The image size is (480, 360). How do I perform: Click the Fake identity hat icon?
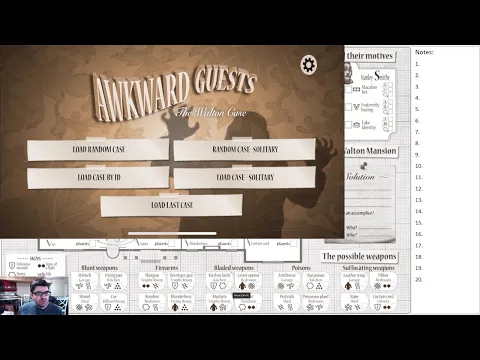356,125
